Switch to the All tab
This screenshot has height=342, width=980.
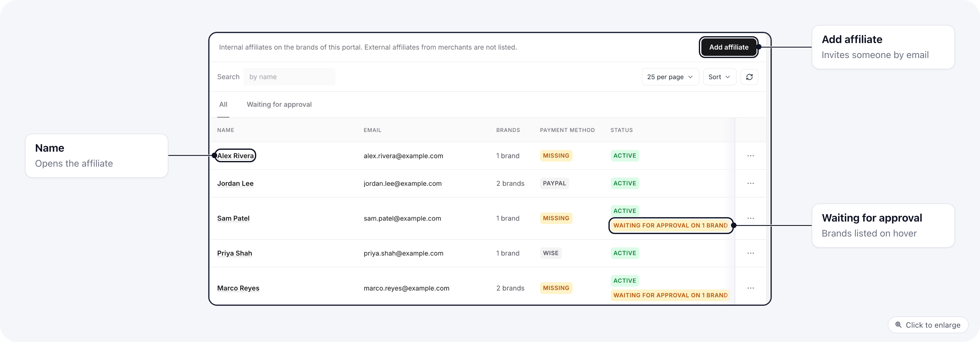(x=223, y=104)
